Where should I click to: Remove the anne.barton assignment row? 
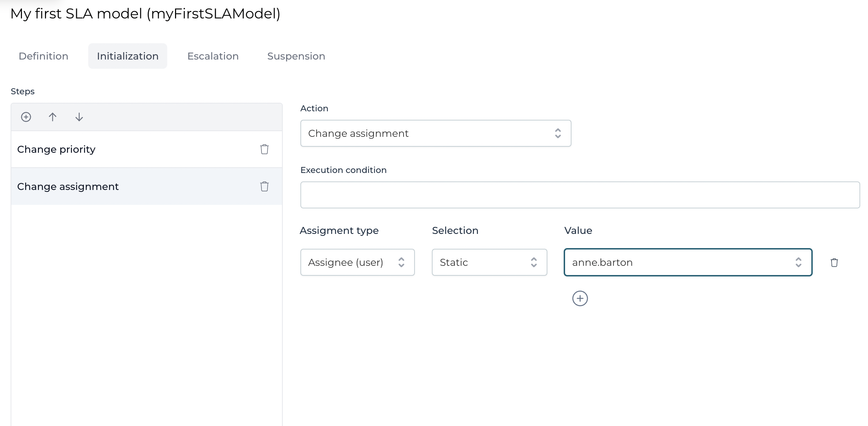point(834,262)
